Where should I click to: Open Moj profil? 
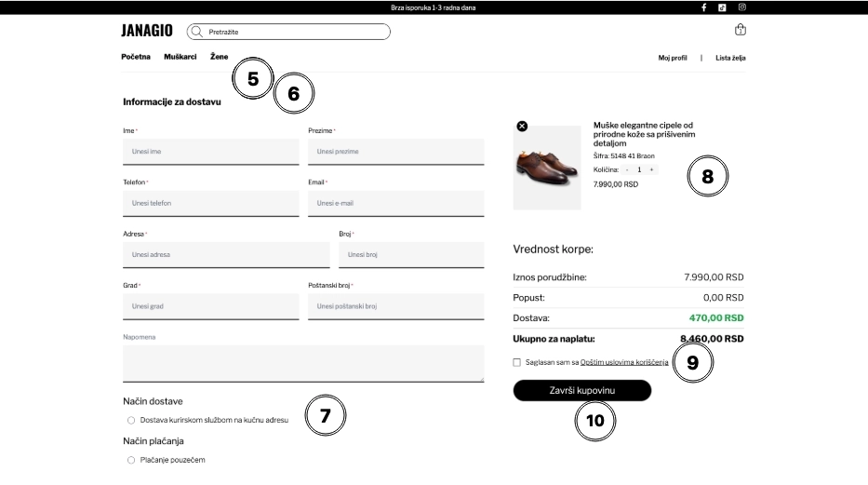pos(673,58)
